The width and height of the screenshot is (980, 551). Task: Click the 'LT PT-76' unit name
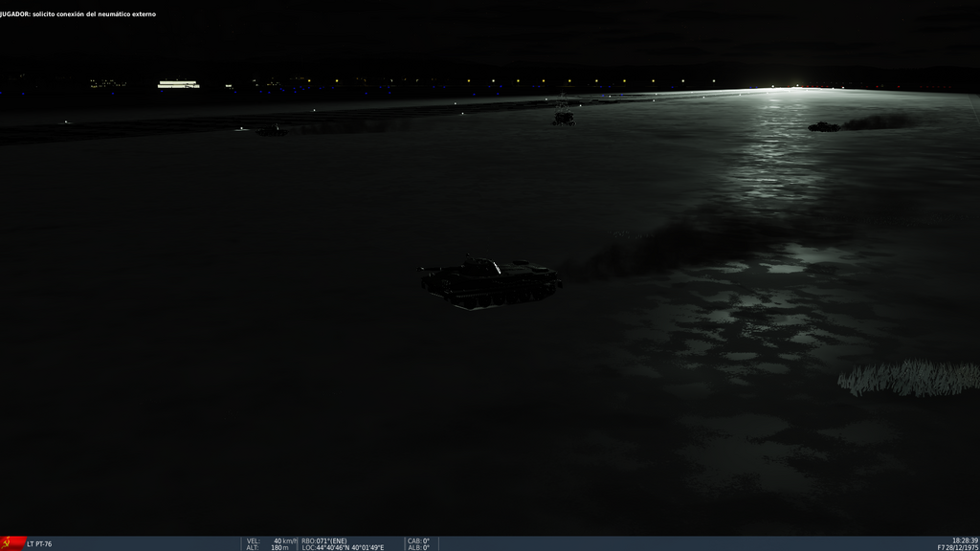click(x=39, y=544)
